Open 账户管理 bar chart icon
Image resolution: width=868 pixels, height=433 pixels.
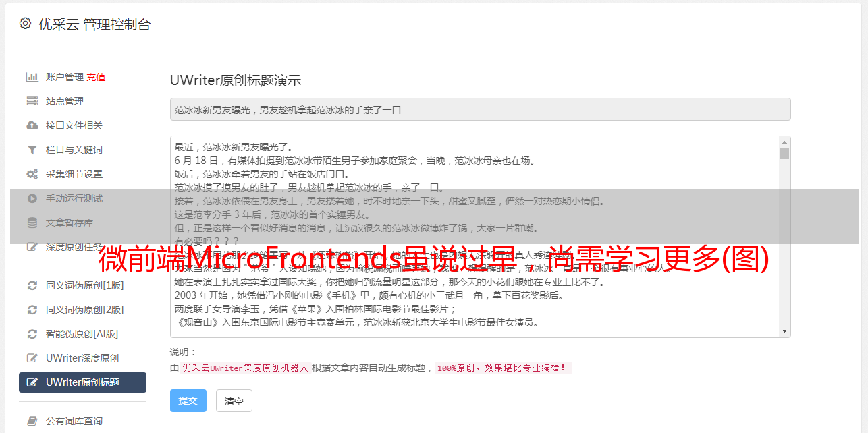[x=32, y=77]
